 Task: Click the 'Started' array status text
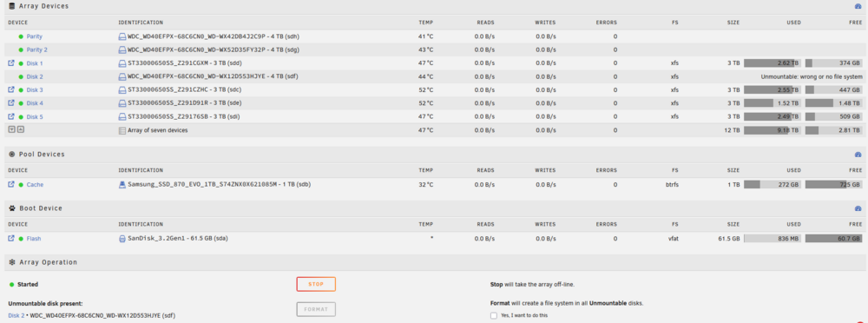[29, 284]
